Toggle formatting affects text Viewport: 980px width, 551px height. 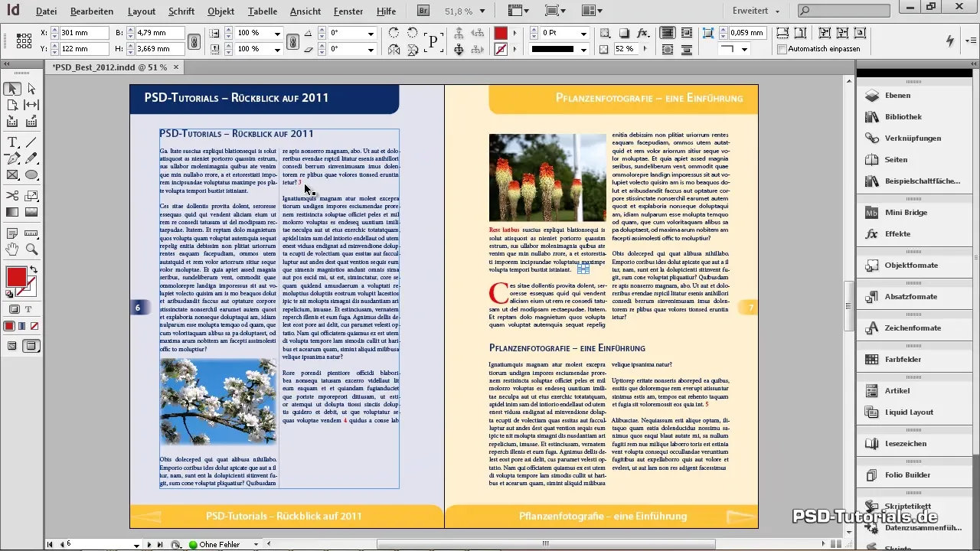click(28, 309)
